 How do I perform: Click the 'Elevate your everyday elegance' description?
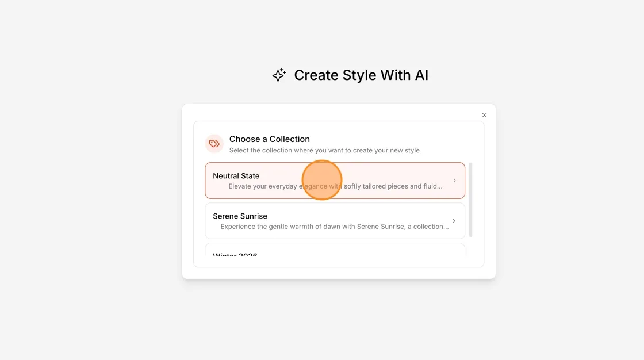point(336,186)
